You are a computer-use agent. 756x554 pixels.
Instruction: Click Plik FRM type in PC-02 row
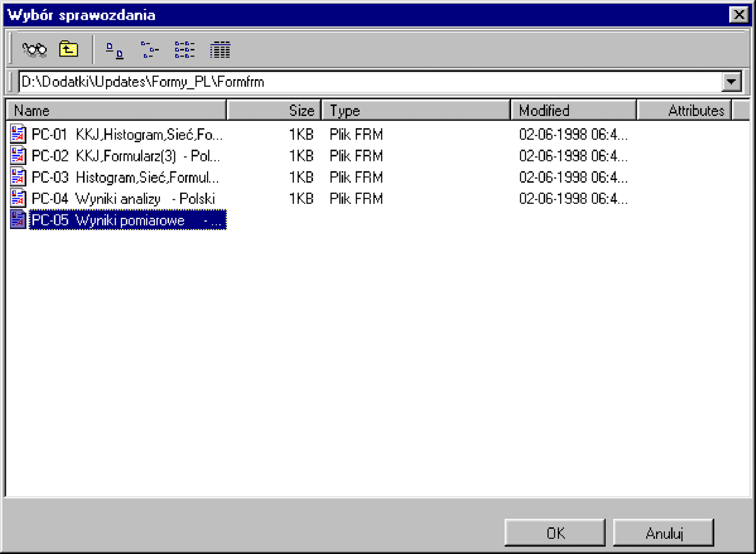(356, 156)
